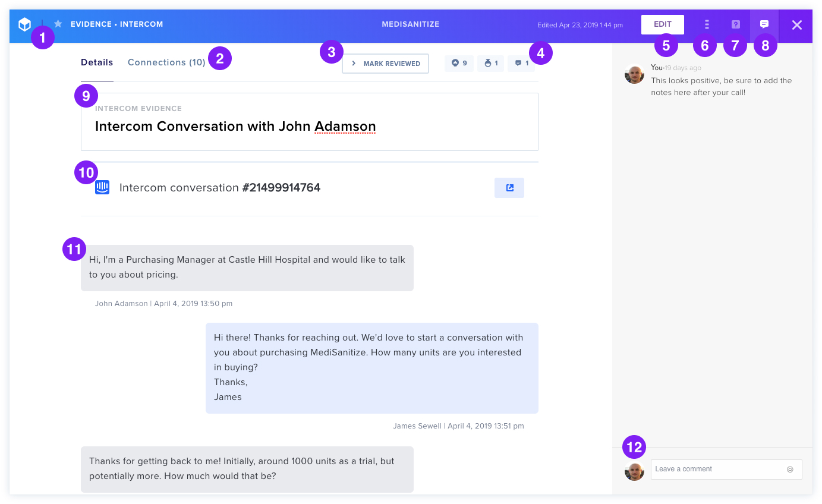The image size is (822, 504).
Task: Click 'John Adamson | April 4, 2019 13:50 pm' timestamp
Action: click(163, 304)
